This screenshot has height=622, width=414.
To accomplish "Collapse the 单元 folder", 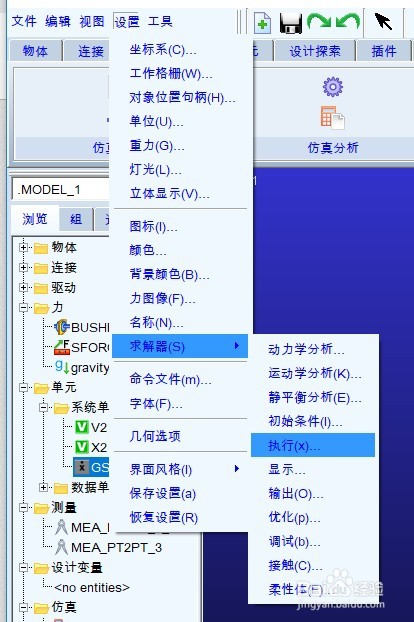I will pyautogui.click(x=23, y=387).
